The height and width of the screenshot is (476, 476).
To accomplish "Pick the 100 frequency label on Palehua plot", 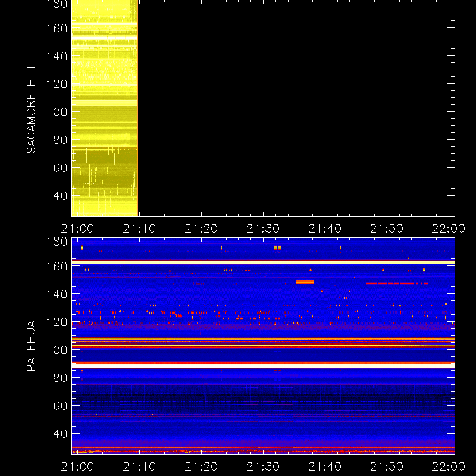I will click(x=57, y=350).
